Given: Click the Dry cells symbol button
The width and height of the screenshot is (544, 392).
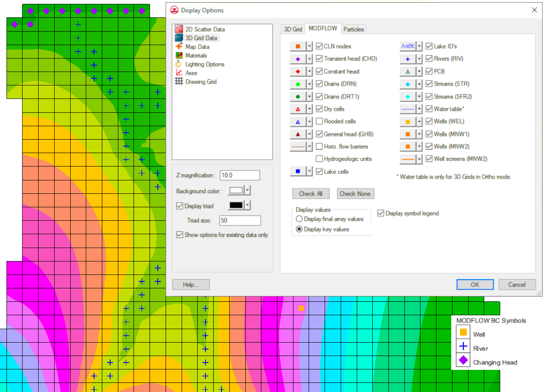Looking at the screenshot, I should click(299, 109).
